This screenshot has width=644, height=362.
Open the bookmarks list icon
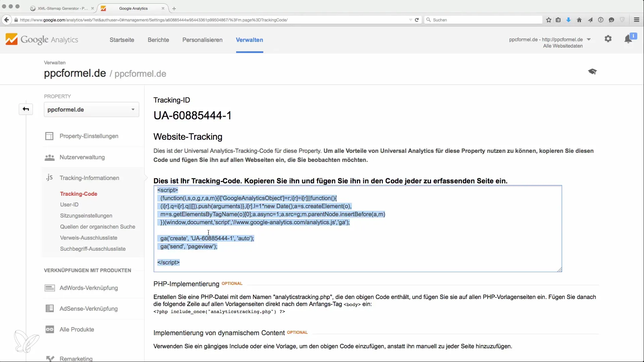(x=558, y=20)
